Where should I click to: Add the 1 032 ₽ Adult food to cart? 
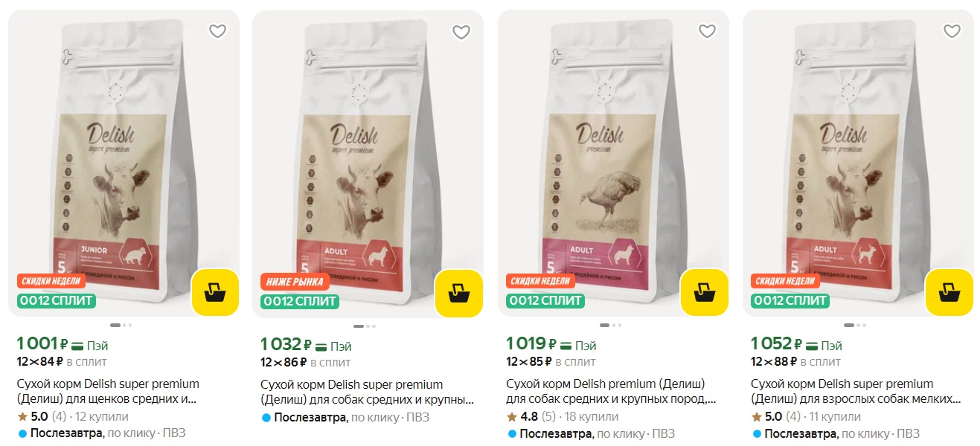[x=458, y=294]
